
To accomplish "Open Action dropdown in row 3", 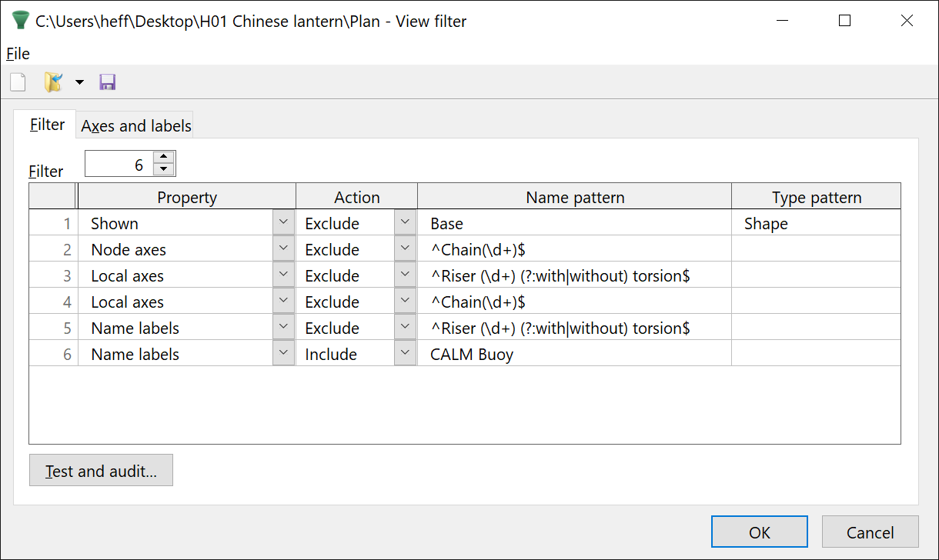I will click(405, 275).
